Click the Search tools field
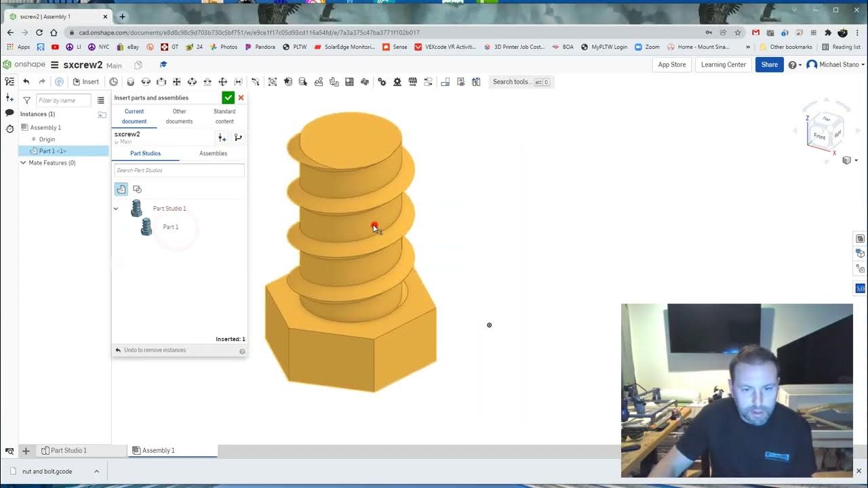Screen dimensions: 868x488 coord(521,82)
